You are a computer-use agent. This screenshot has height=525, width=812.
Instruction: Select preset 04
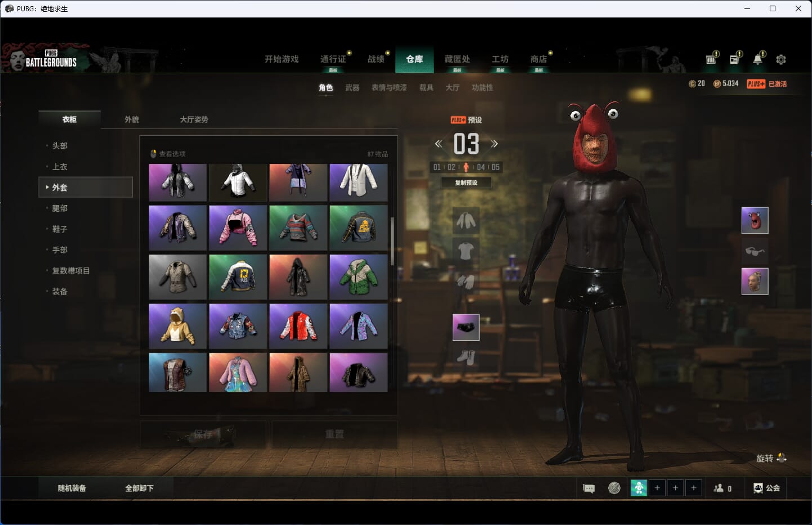point(480,167)
